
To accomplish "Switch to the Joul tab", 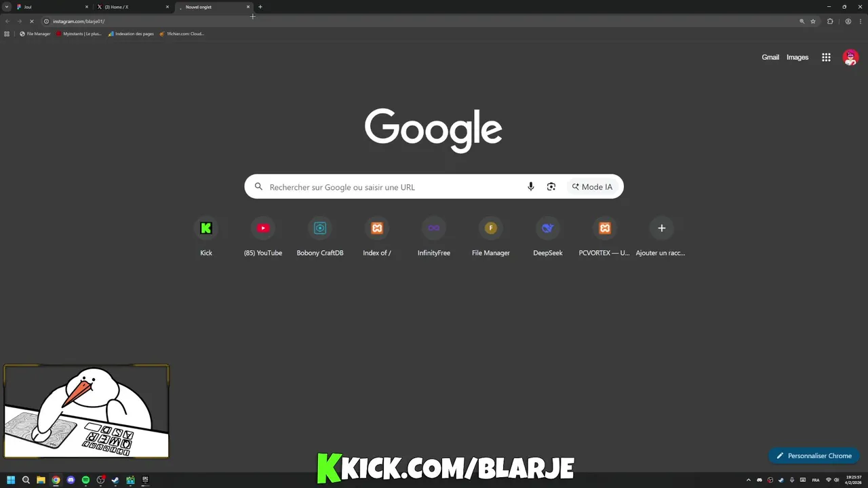I will click(51, 7).
